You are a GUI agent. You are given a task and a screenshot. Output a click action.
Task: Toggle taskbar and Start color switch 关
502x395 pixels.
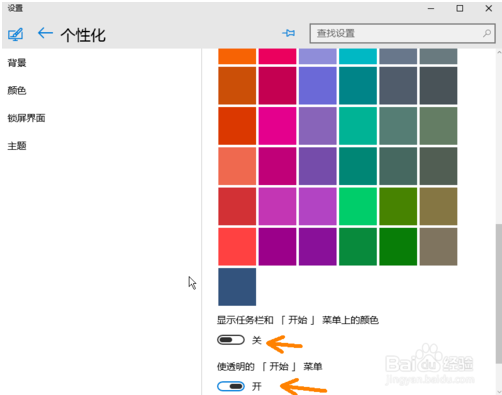click(231, 340)
